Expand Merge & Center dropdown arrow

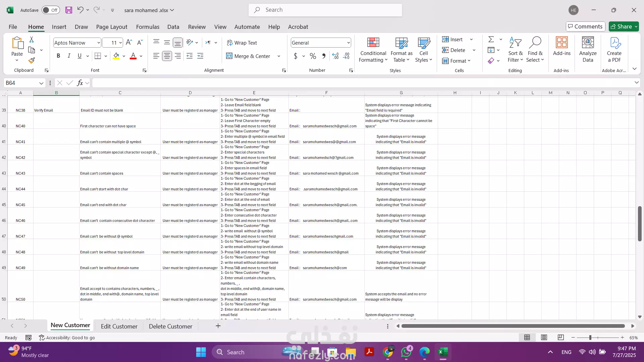279,56
